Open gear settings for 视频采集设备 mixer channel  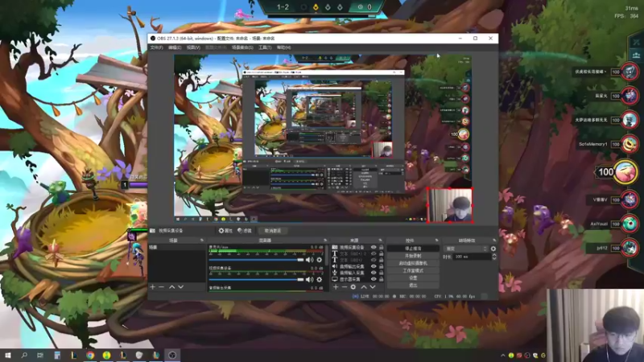pos(319,279)
